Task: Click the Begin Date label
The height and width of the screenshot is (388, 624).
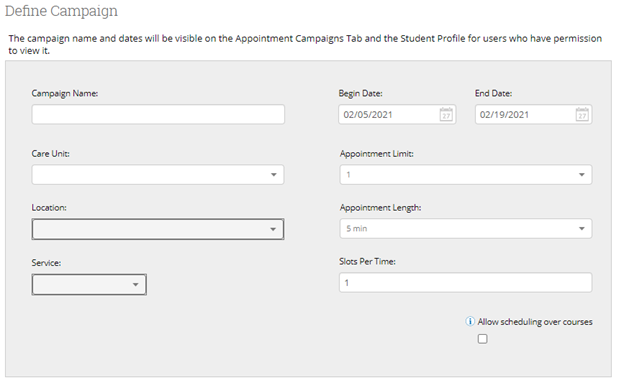Action: coord(361,93)
